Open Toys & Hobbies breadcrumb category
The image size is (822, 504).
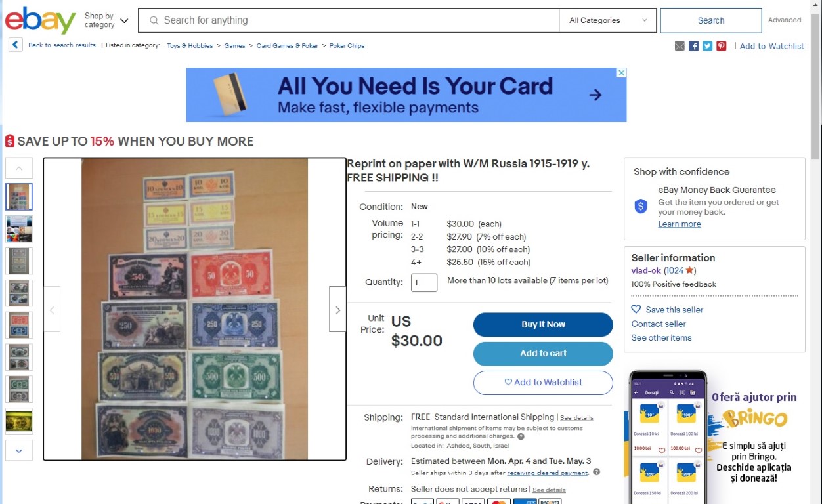[x=190, y=46]
